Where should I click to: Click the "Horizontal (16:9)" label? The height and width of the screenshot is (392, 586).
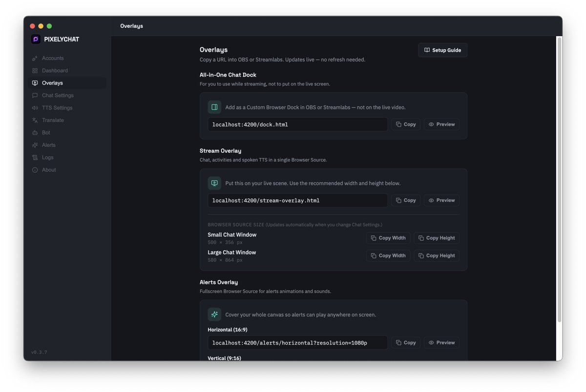[x=228, y=330]
